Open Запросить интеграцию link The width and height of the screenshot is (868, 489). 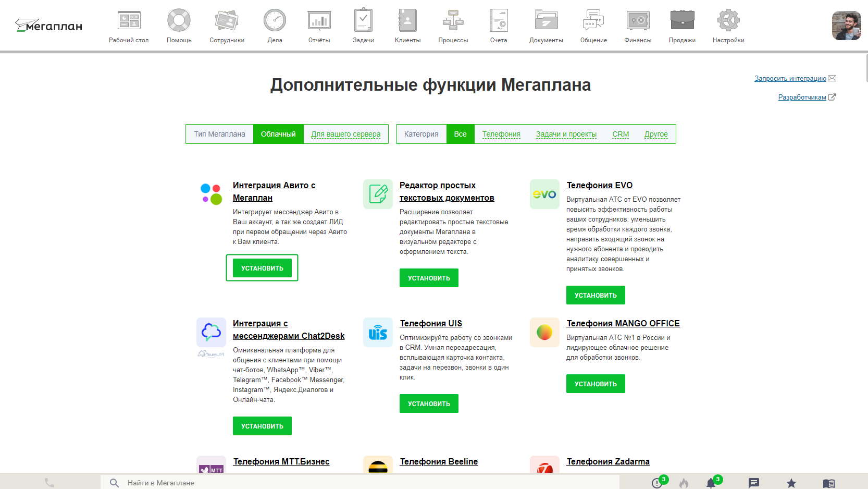(x=790, y=79)
